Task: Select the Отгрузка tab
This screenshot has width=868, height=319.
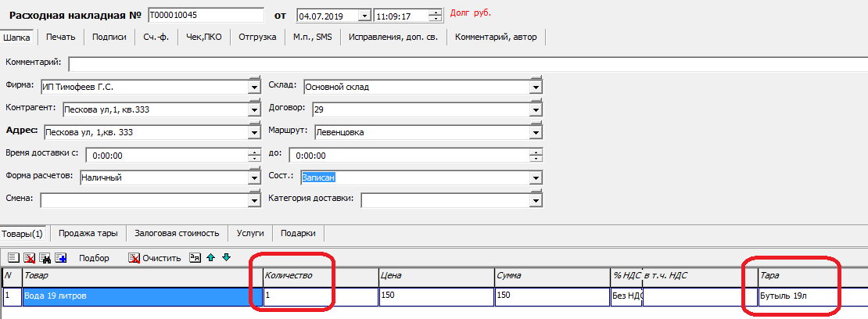Action: coord(257,37)
